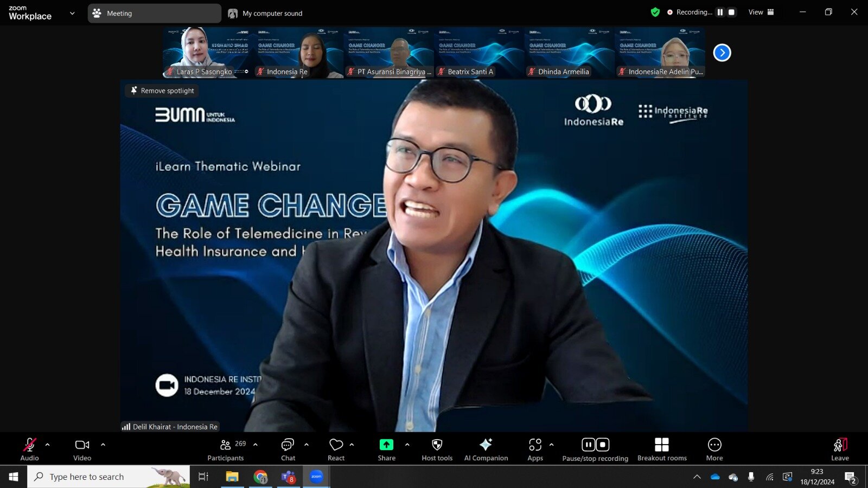Stop recording from the bottom toolbar

click(603, 445)
